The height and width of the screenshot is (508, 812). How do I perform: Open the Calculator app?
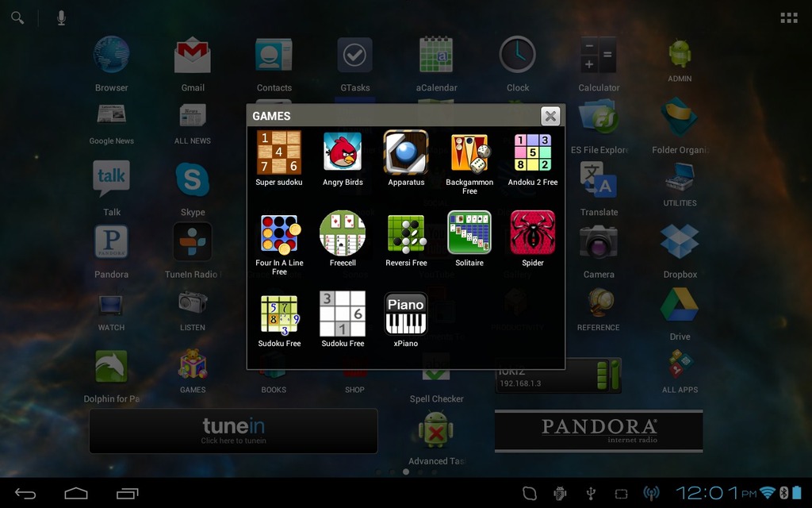pyautogui.click(x=599, y=55)
